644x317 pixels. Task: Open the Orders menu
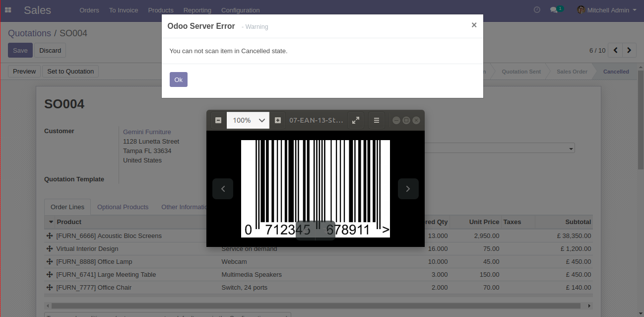click(x=89, y=10)
